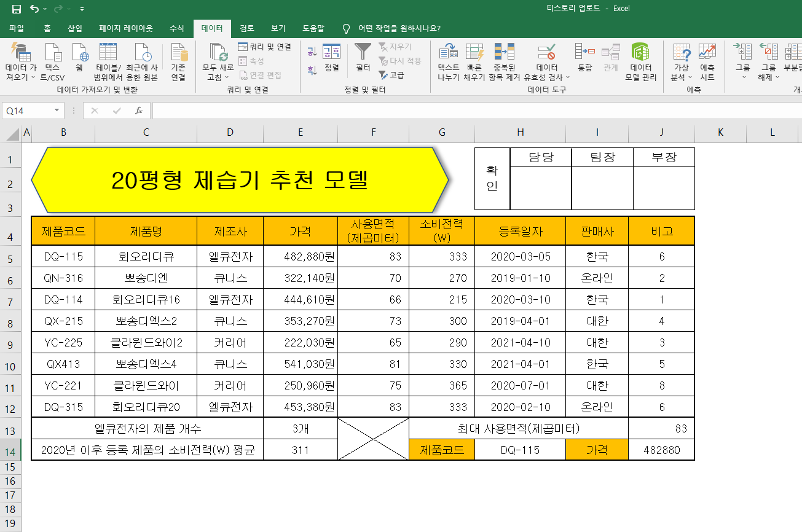Click the insert function fx icon
This screenshot has height=532, width=802.
click(x=139, y=111)
